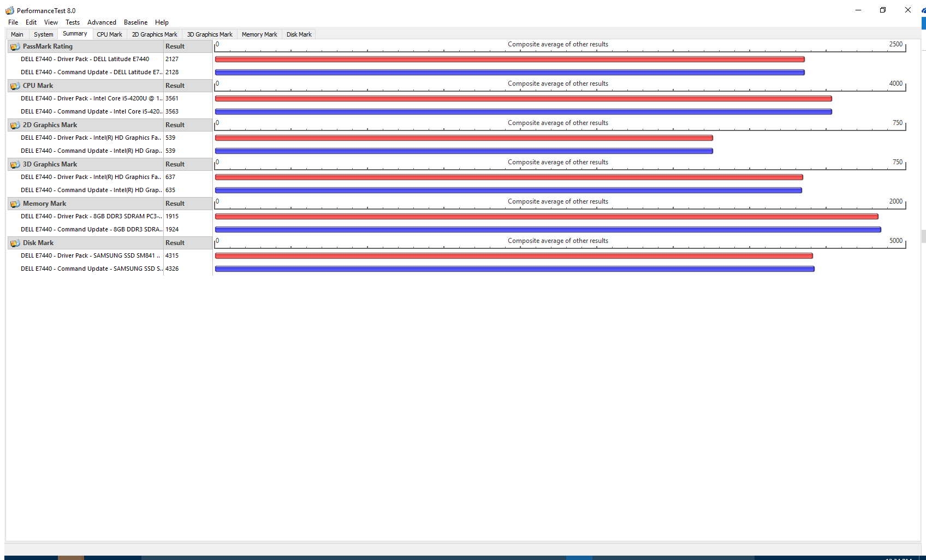The height and width of the screenshot is (560, 926).
Task: Click the Disk Mark result value 4326
Action: [x=172, y=269]
